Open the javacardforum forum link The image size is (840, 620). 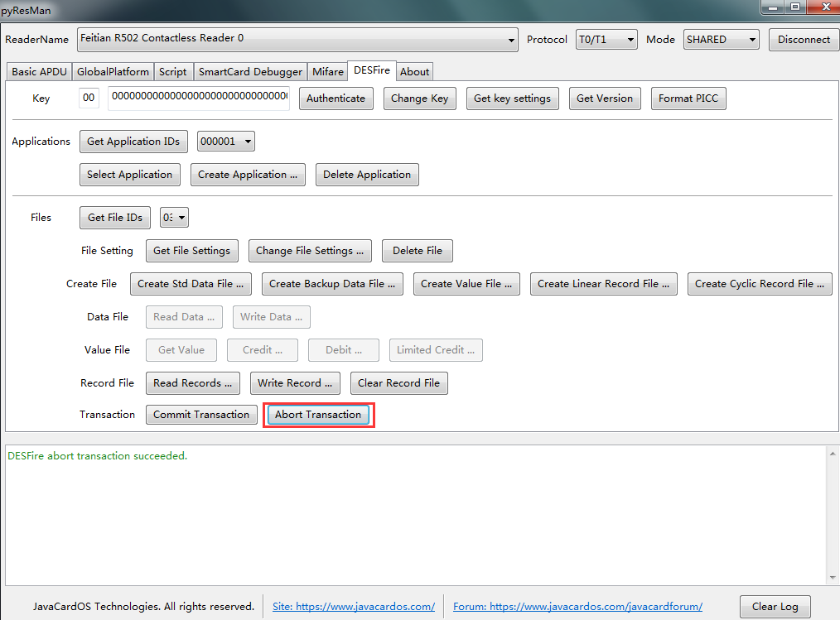(x=577, y=607)
